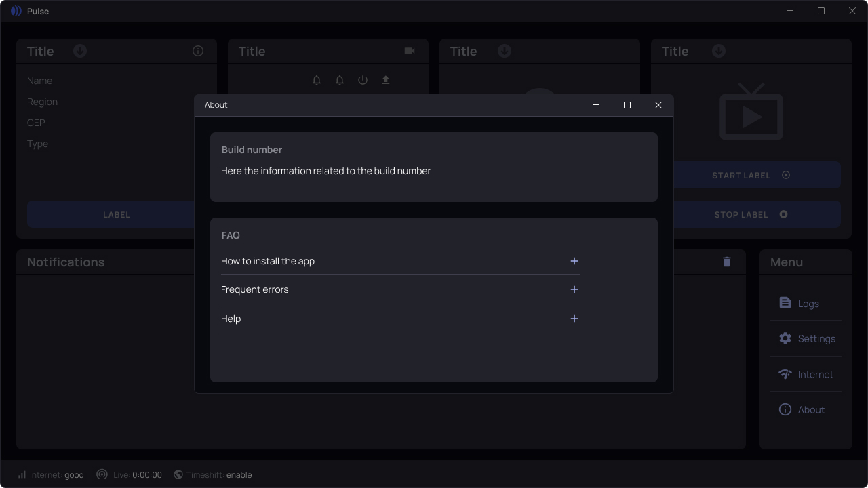Clear notifications with the trash icon
Viewport: 868px width, 488px height.
point(727,262)
